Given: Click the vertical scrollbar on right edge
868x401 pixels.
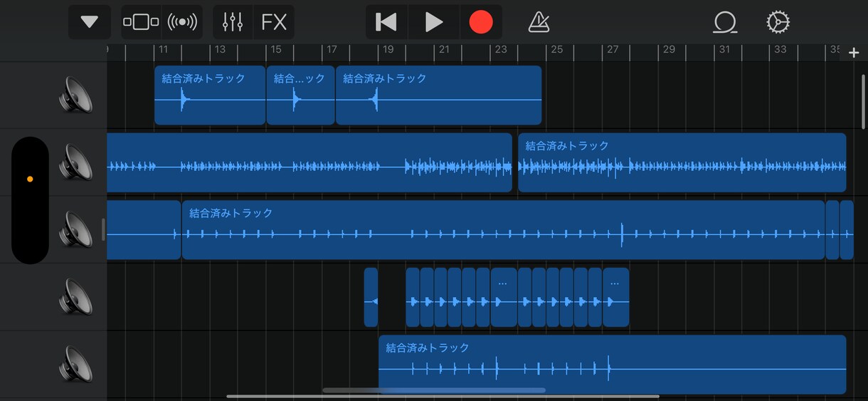Looking at the screenshot, I should click(864, 101).
